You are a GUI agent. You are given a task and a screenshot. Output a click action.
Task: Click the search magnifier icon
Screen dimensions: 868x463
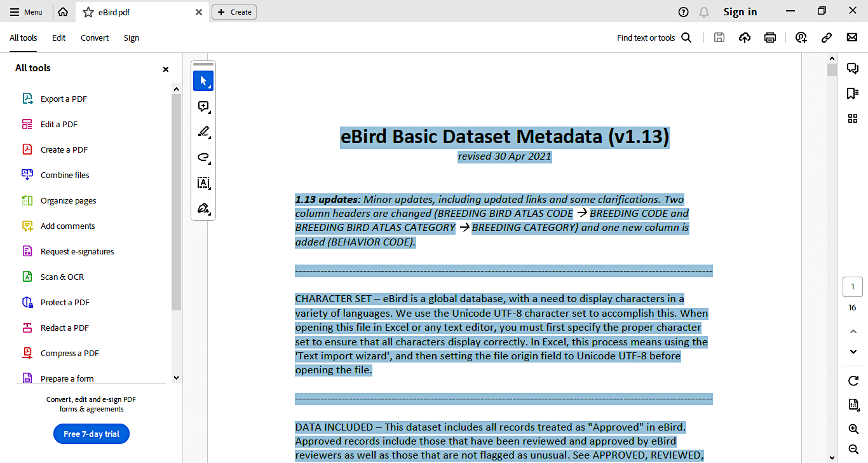click(x=686, y=38)
